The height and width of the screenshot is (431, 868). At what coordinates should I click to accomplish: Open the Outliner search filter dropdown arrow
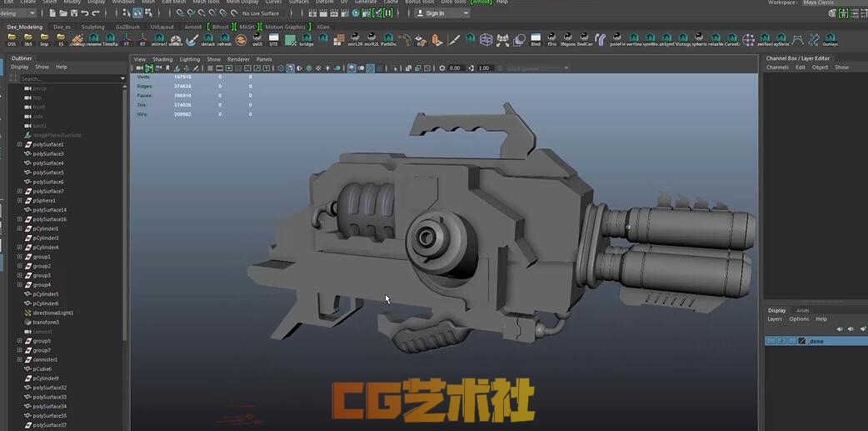pyautogui.click(x=123, y=78)
